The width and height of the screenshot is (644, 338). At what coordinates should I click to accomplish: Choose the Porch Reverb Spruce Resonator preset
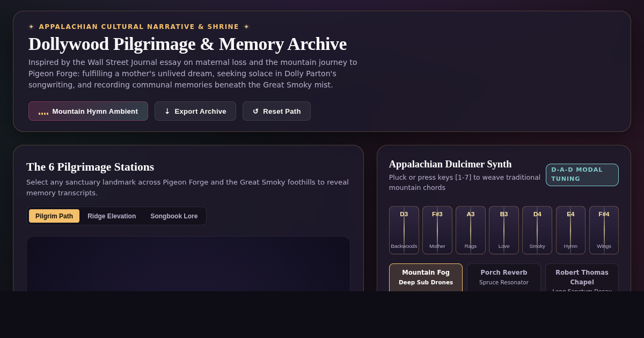[x=504, y=277]
